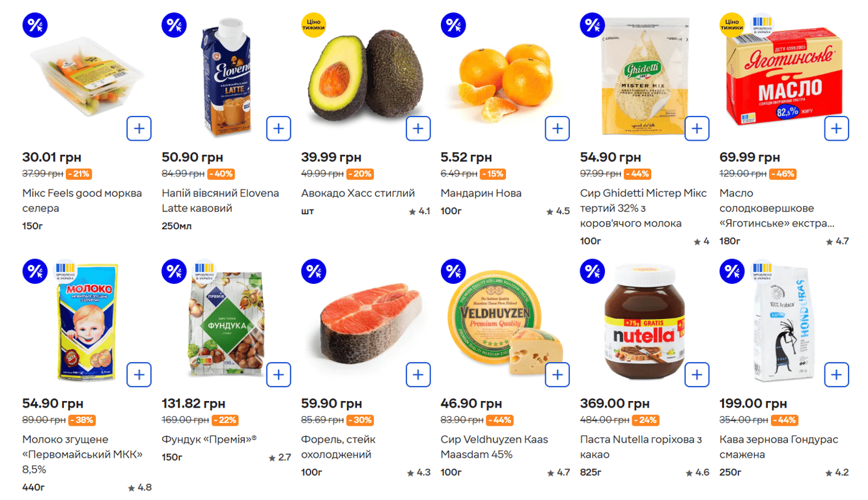Click the crossed-out old price on Nutella
Image resolution: width=868 pixels, height=500 pixels.
[x=605, y=419]
